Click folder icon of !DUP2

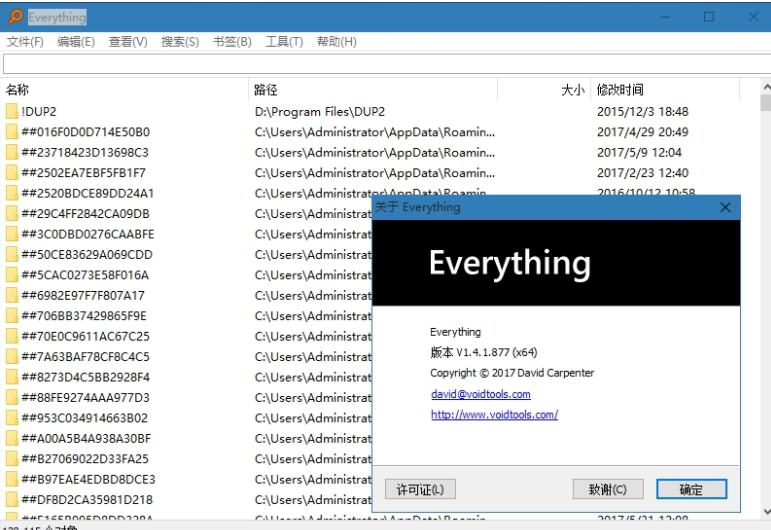point(12,112)
